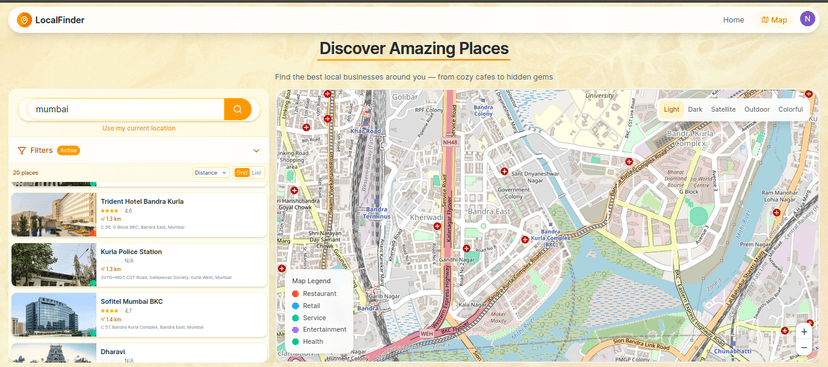Click Use my current location link
This screenshot has width=828, height=367.
click(x=139, y=128)
